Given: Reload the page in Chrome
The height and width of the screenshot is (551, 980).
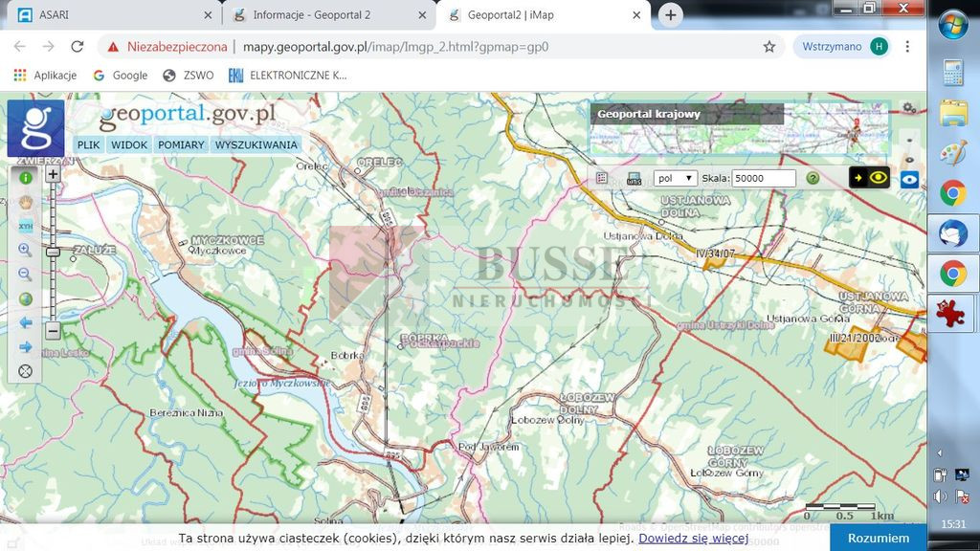Looking at the screenshot, I should pyautogui.click(x=77, y=46).
